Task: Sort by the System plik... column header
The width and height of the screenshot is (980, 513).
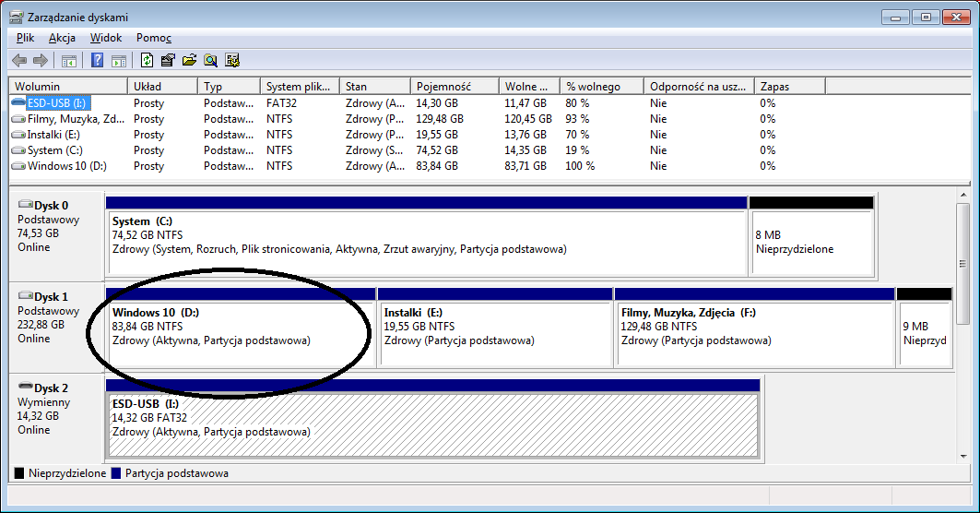Action: click(x=300, y=87)
